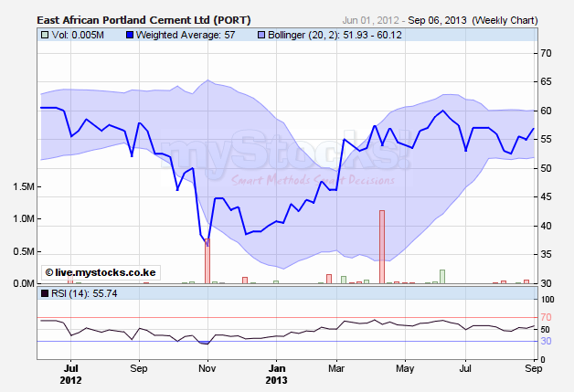This screenshot has width=574, height=392.
Task: Click the live.mystocks.co.ke copyright label
Action: 101,271
